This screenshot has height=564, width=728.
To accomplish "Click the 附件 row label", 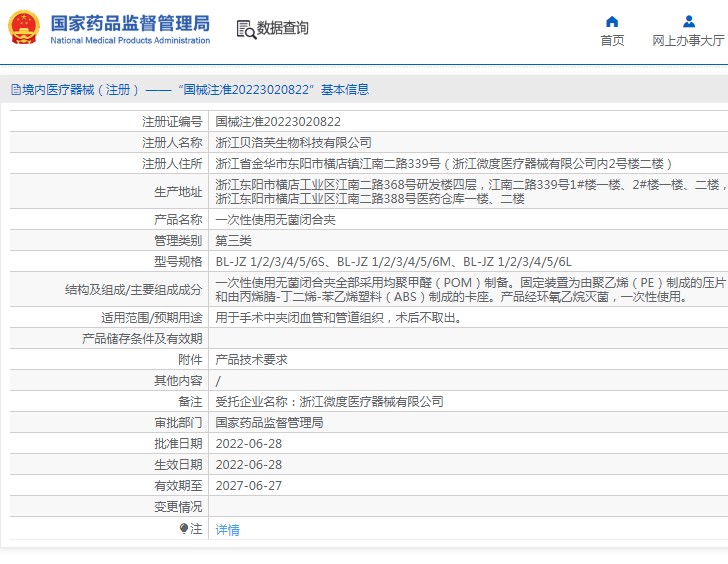I will (x=190, y=360).
